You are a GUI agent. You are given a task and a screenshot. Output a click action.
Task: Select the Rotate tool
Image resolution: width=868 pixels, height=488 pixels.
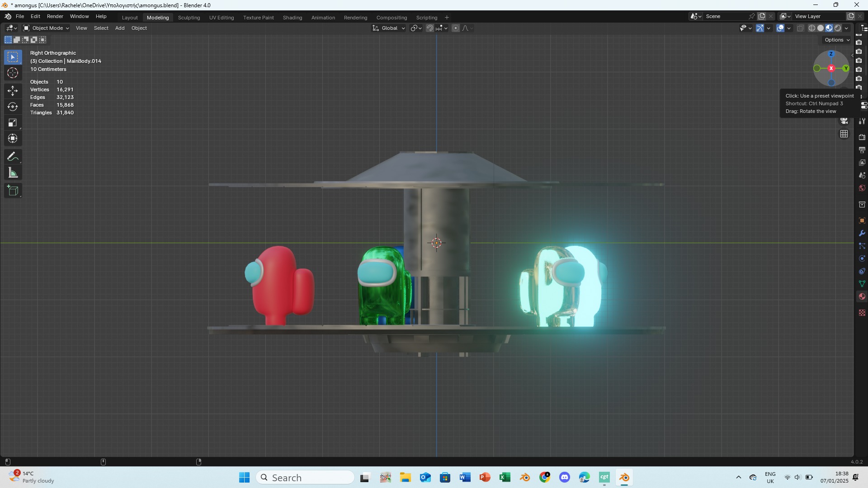coord(13,107)
